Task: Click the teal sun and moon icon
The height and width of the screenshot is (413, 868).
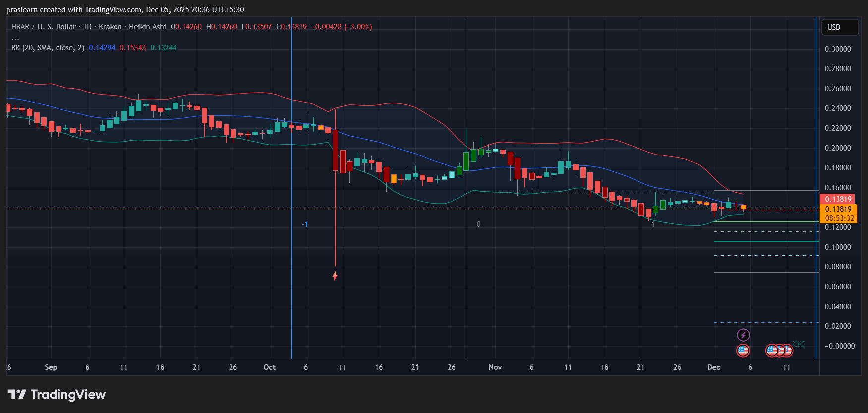Action: [799, 344]
